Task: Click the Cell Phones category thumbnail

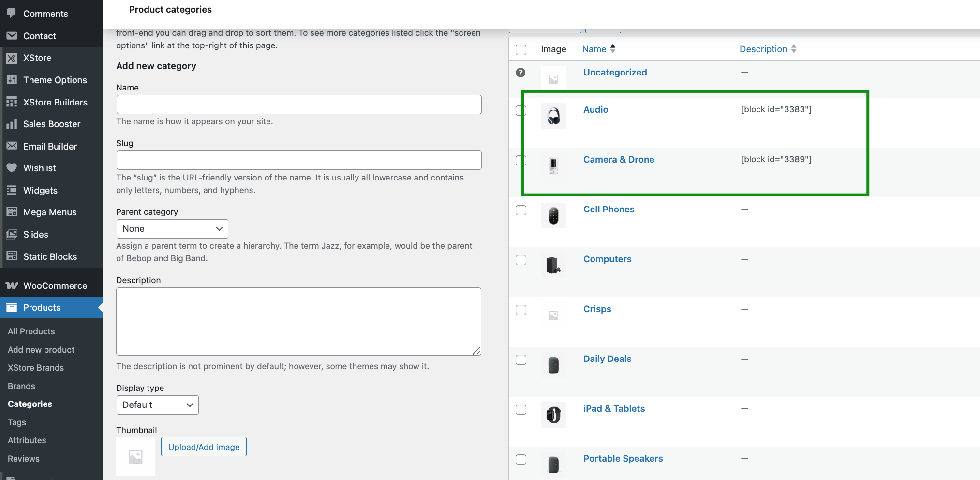Action: click(x=553, y=216)
